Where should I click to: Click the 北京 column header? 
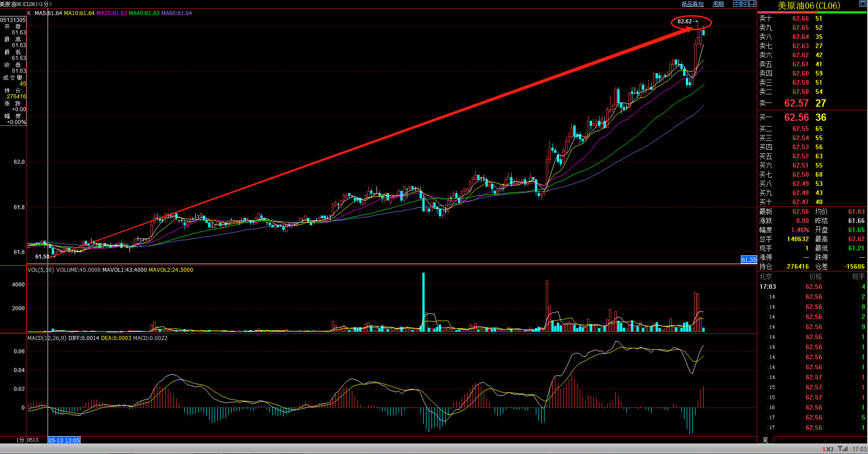pos(766,277)
